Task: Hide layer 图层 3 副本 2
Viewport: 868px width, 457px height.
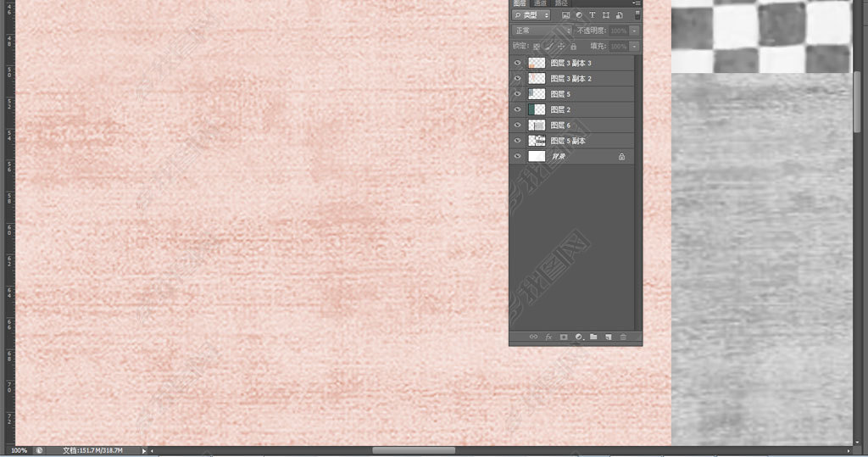Action: [518, 79]
